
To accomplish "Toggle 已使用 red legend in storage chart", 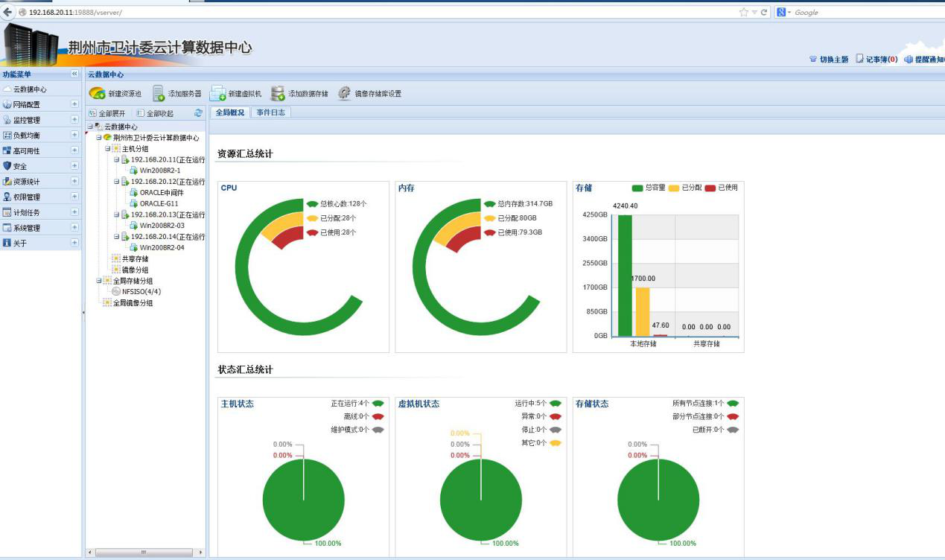I will pos(710,188).
